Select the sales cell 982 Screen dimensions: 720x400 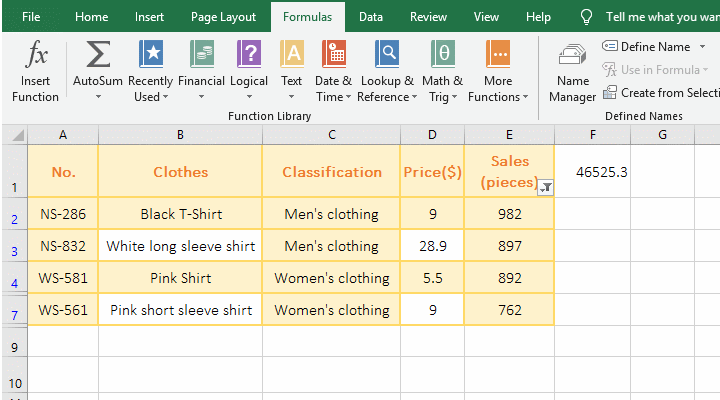tap(509, 214)
